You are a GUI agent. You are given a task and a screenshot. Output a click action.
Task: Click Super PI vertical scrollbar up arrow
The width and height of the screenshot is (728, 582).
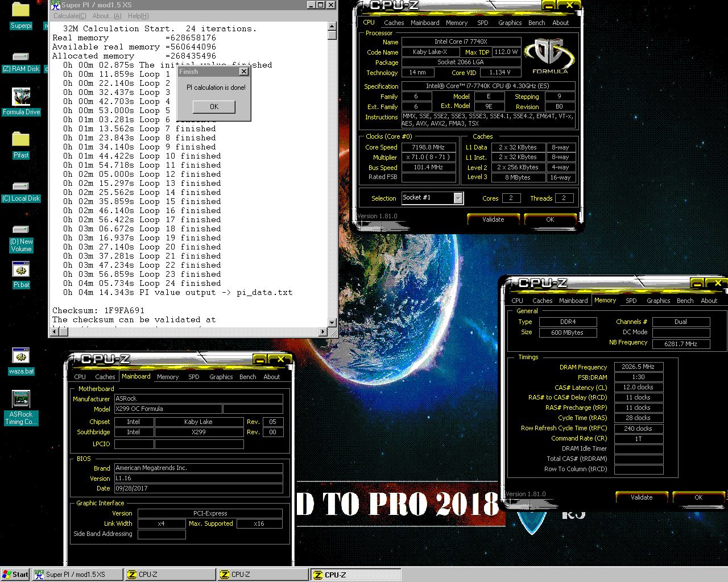click(x=333, y=27)
